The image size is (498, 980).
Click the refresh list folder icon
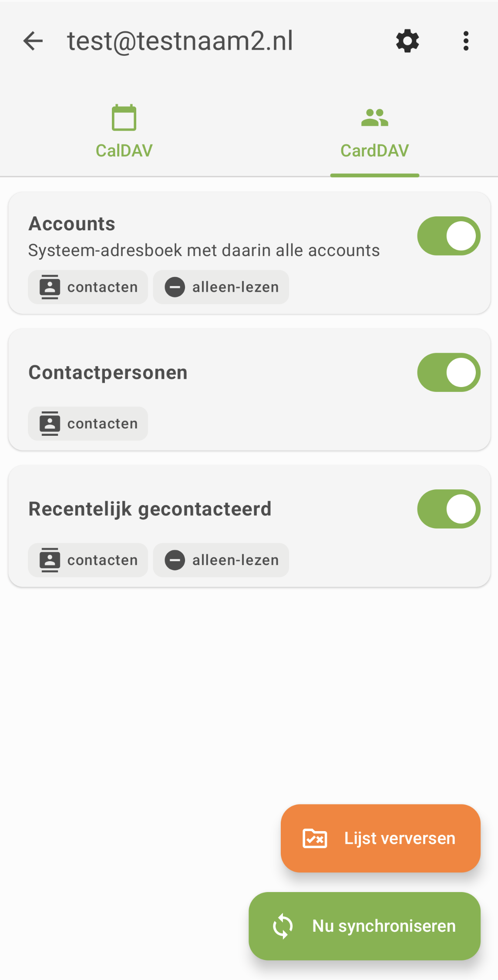click(x=315, y=838)
